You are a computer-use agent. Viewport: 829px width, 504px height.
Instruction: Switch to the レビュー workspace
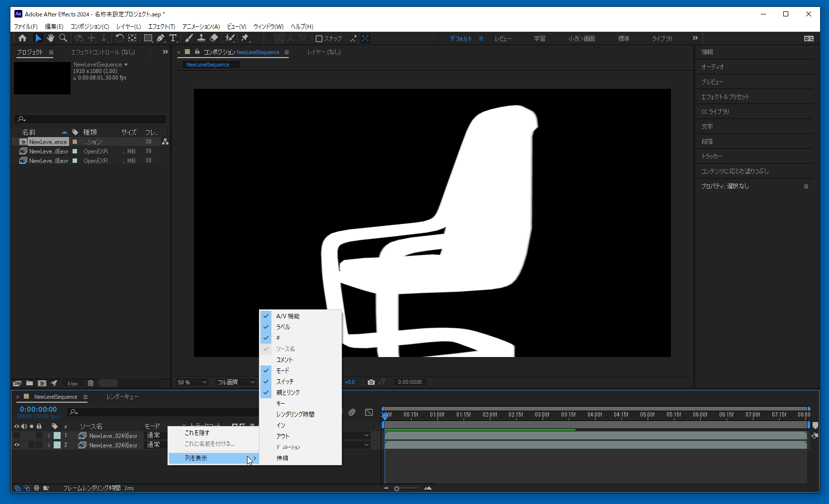click(503, 38)
